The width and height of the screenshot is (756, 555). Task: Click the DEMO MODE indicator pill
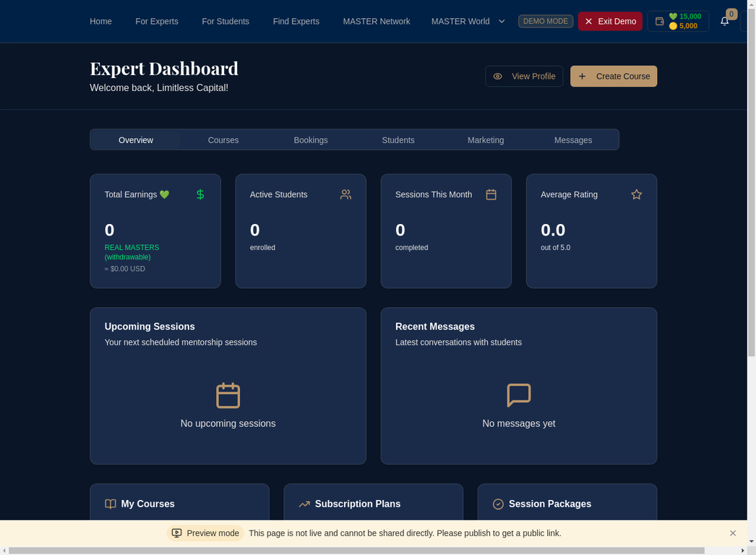click(x=546, y=21)
